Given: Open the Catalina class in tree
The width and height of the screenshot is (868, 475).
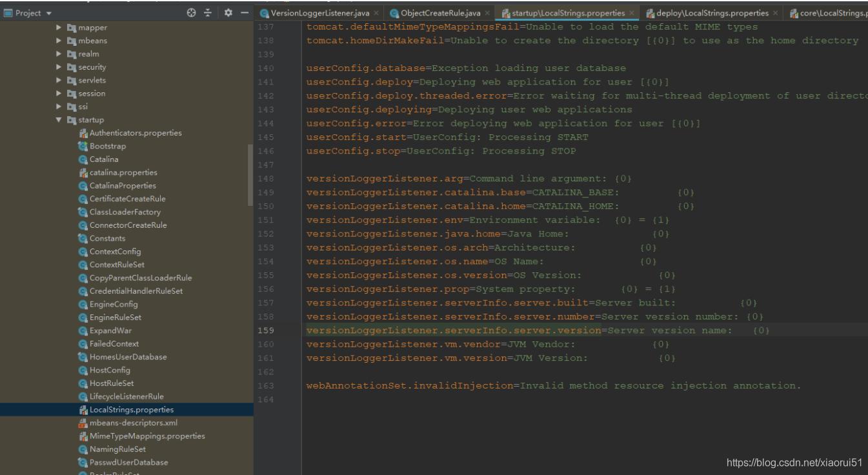Looking at the screenshot, I should pyautogui.click(x=104, y=159).
